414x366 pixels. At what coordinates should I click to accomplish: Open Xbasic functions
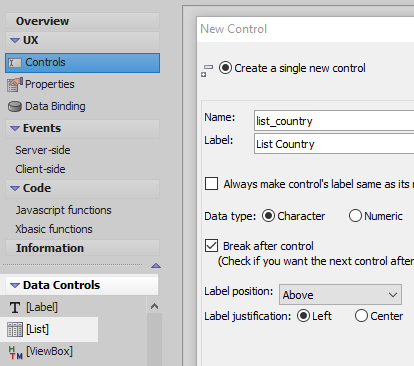[x=54, y=229]
